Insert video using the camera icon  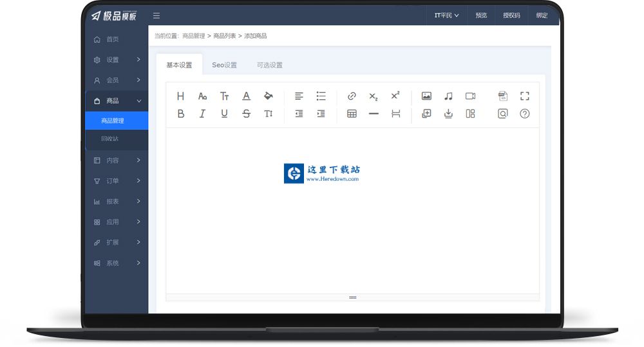coord(470,96)
